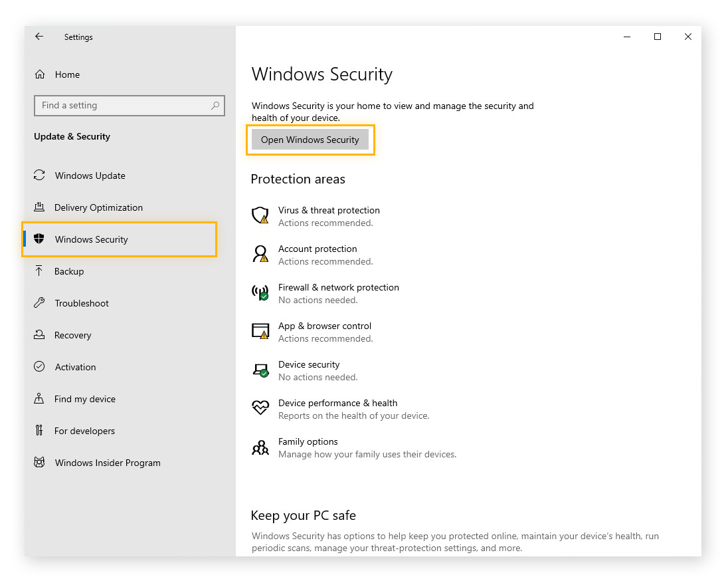Screen dimensions: 728x587
Task: Click the search magnifier icon
Action: click(x=215, y=106)
